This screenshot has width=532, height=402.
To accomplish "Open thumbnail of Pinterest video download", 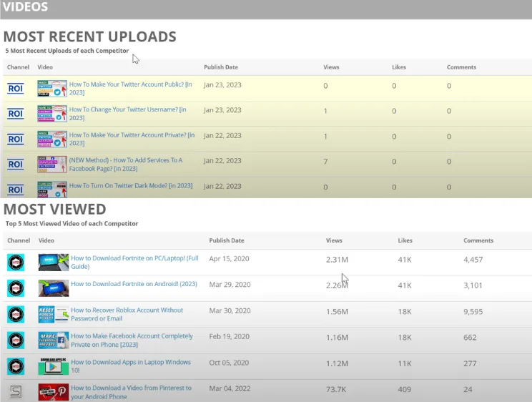I will (54, 392).
